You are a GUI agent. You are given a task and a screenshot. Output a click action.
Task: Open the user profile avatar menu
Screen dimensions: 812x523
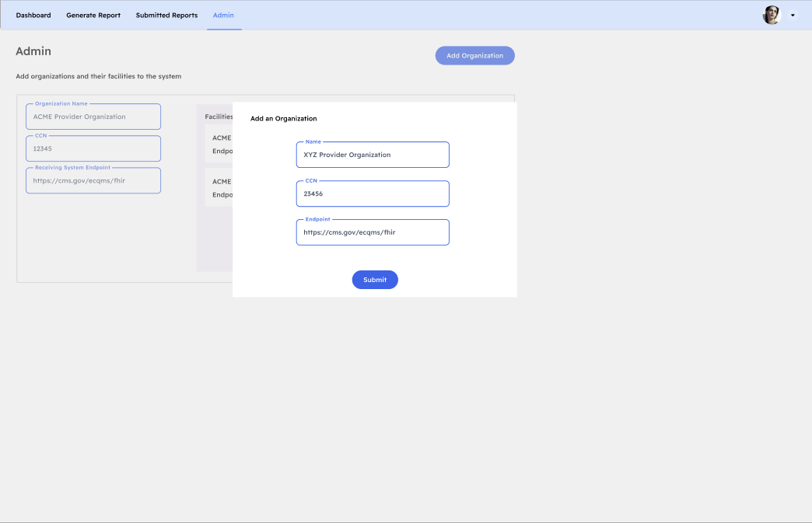[771, 15]
